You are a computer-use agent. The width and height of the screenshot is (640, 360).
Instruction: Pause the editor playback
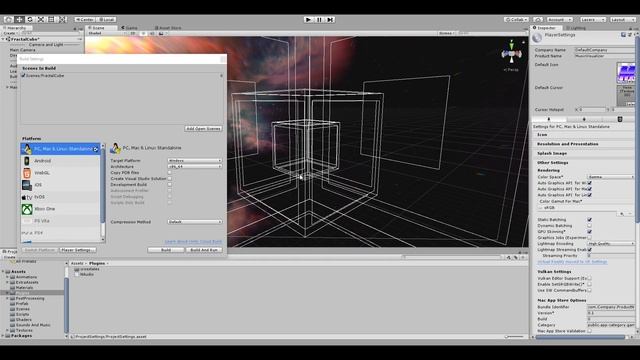[319, 19]
